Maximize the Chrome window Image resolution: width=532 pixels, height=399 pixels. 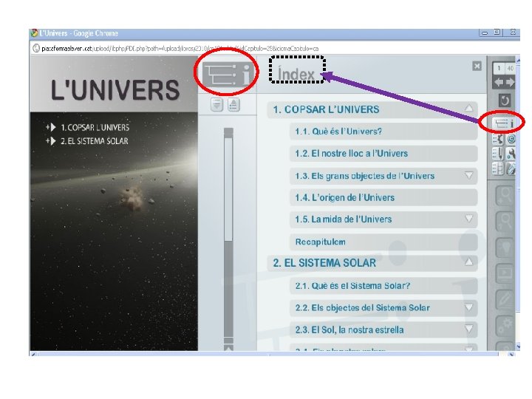click(497, 33)
